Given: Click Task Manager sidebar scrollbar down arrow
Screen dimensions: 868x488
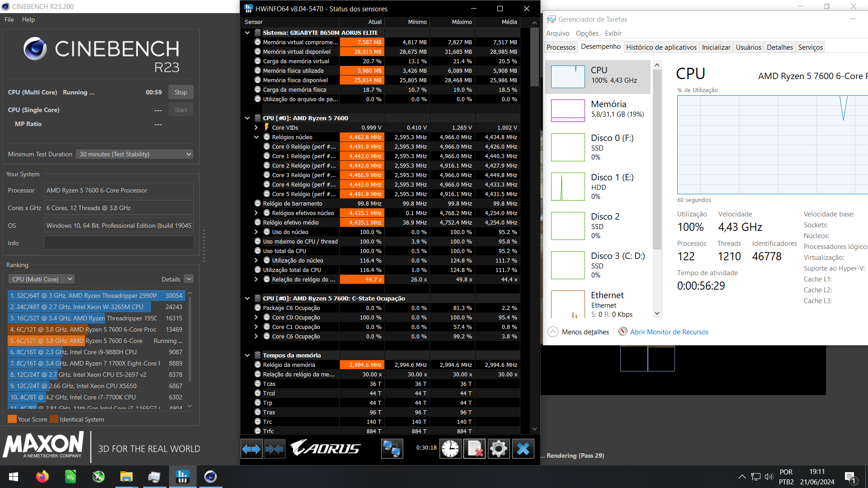Looking at the screenshot, I should pyautogui.click(x=657, y=313).
